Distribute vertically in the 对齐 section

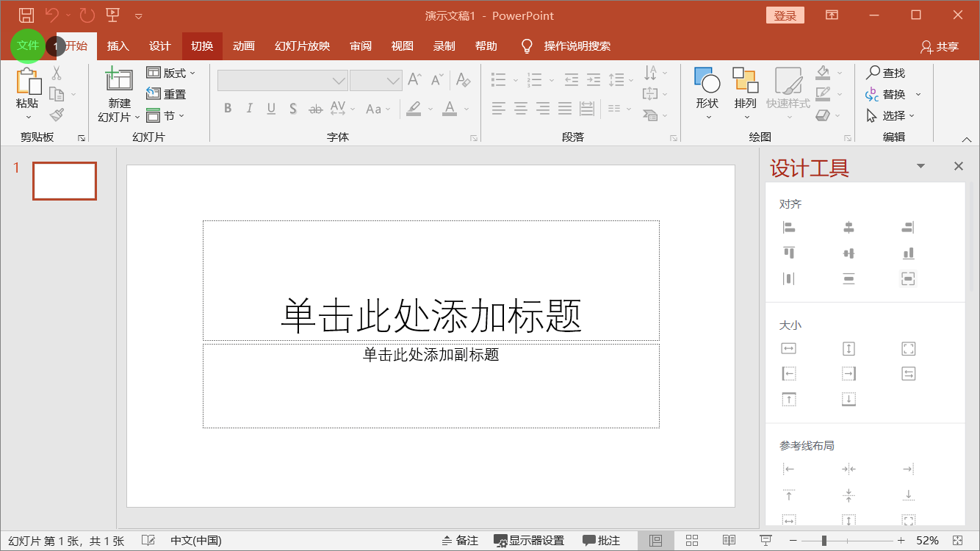(x=849, y=278)
